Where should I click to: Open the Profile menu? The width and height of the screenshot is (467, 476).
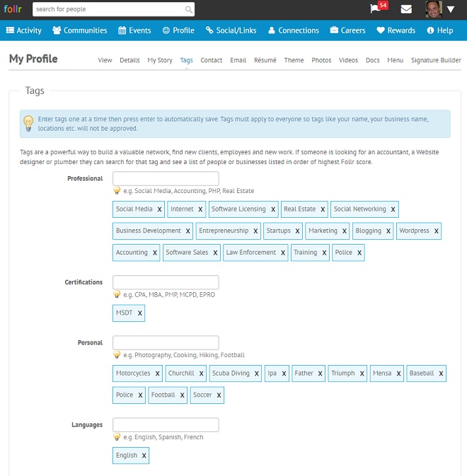pyautogui.click(x=178, y=30)
